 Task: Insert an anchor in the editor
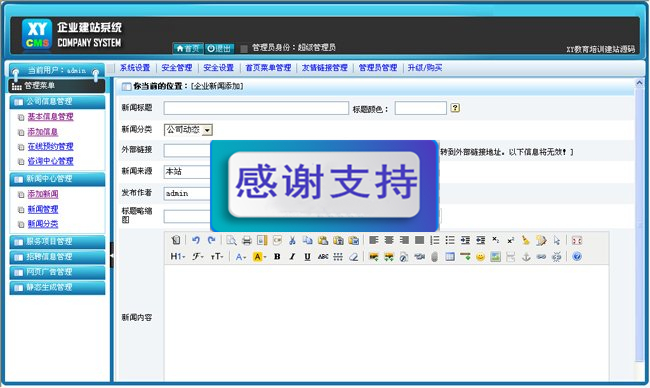(x=526, y=257)
